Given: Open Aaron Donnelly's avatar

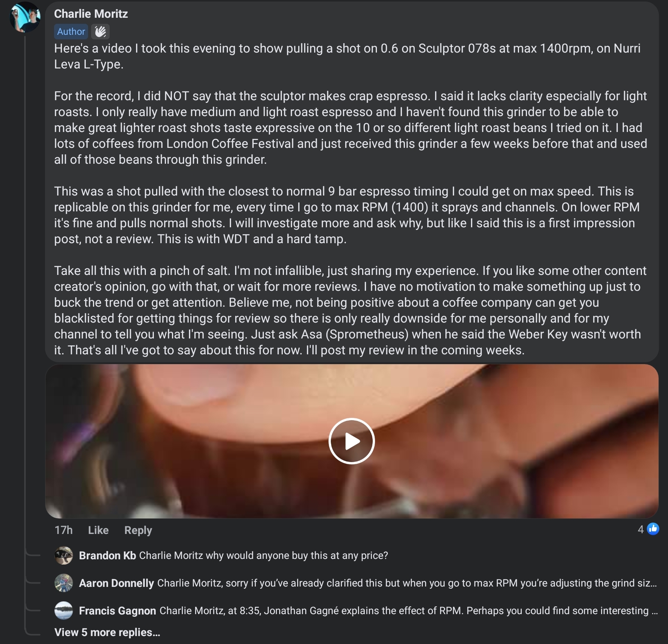Looking at the screenshot, I should pyautogui.click(x=64, y=583).
